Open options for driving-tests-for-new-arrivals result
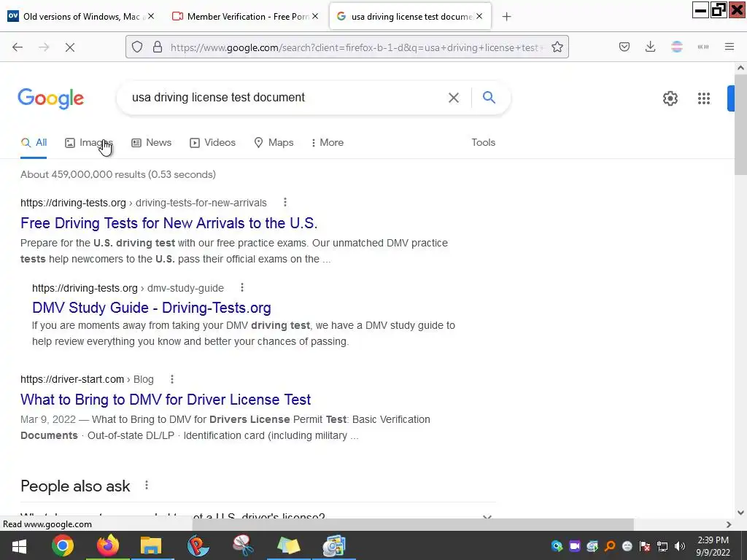 click(x=285, y=203)
